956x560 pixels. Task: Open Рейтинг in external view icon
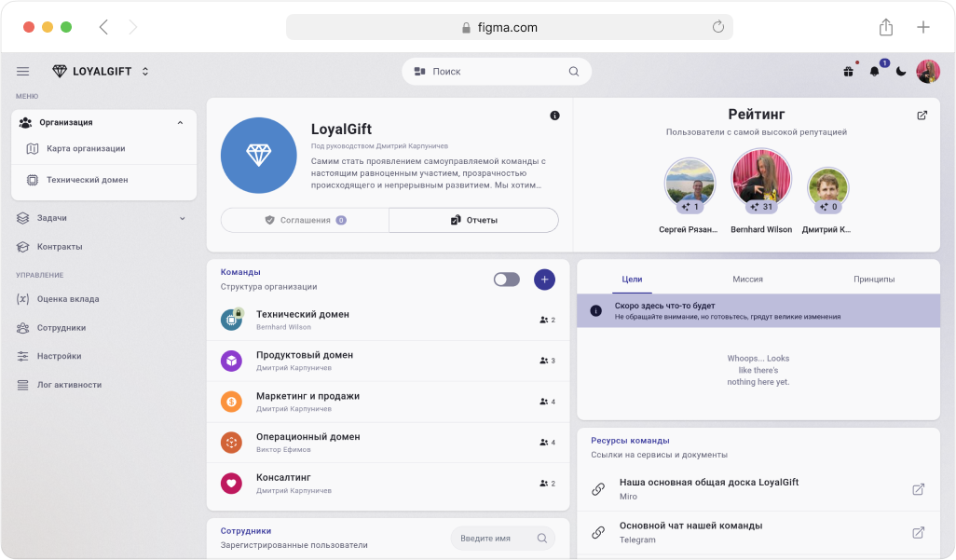(922, 116)
